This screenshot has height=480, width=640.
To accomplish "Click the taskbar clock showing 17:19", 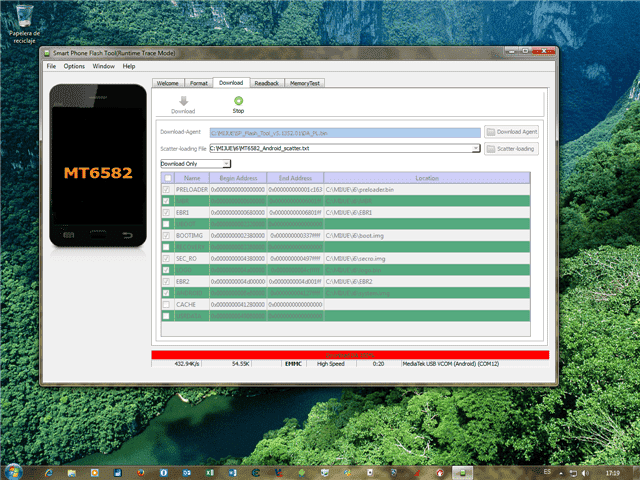I will click(612, 473).
